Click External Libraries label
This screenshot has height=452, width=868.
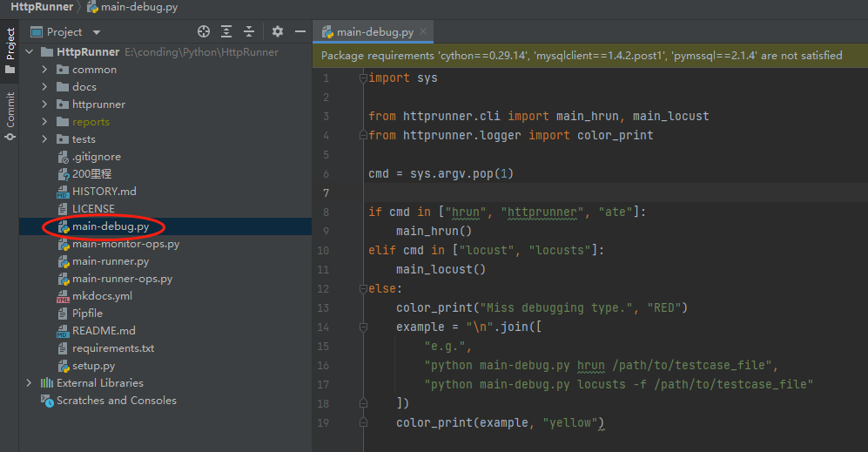(99, 382)
